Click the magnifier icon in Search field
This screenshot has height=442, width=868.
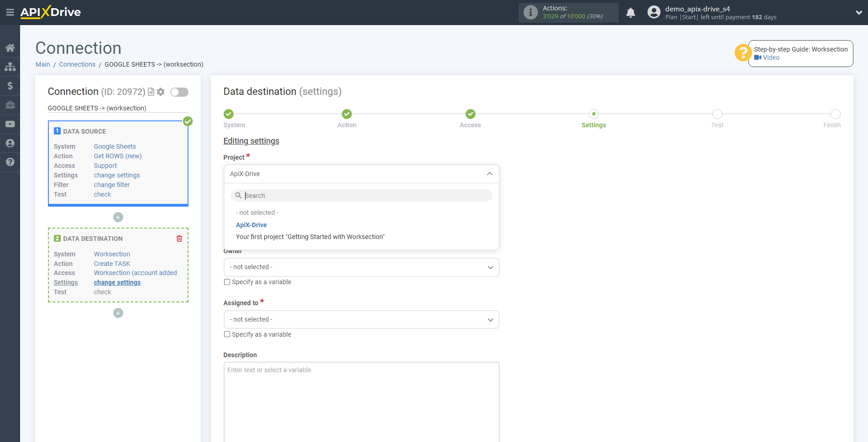[x=238, y=196]
